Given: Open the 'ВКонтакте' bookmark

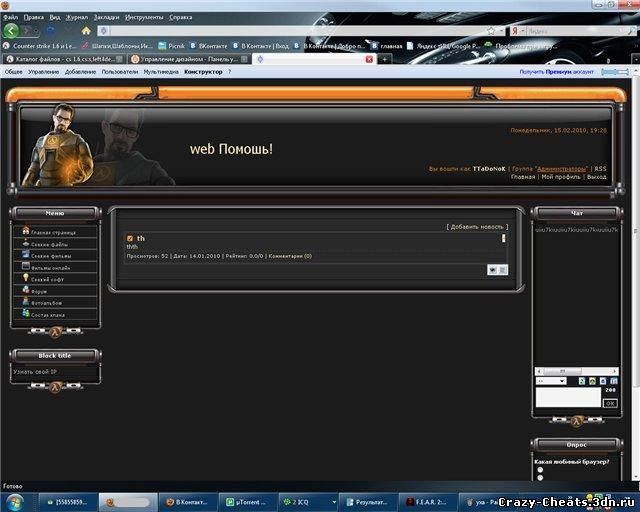Looking at the screenshot, I should pos(208,46).
